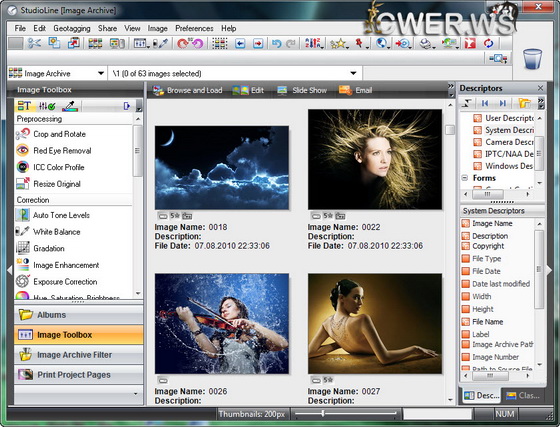Open the Preferences menu
The height and width of the screenshot is (427, 560).
pyautogui.click(x=194, y=28)
